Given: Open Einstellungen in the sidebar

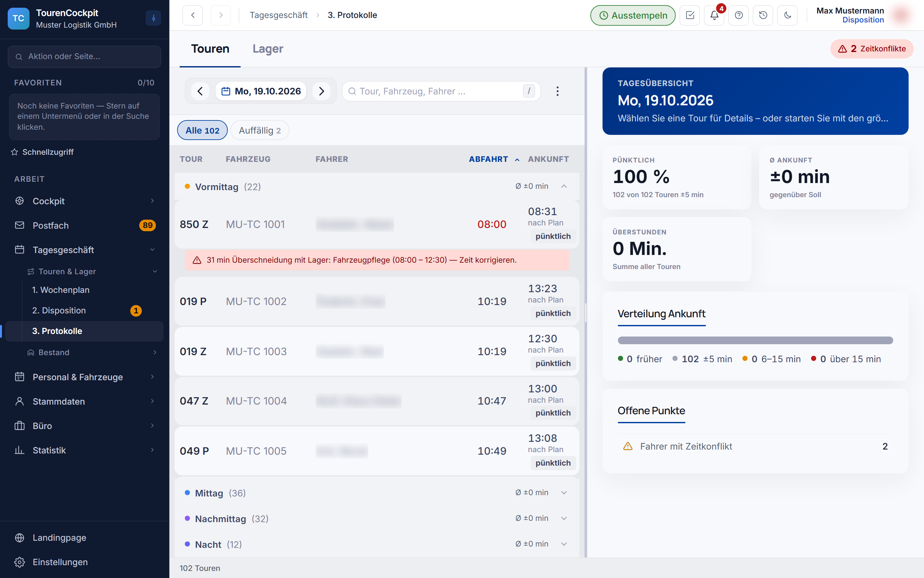Looking at the screenshot, I should click(85, 562).
